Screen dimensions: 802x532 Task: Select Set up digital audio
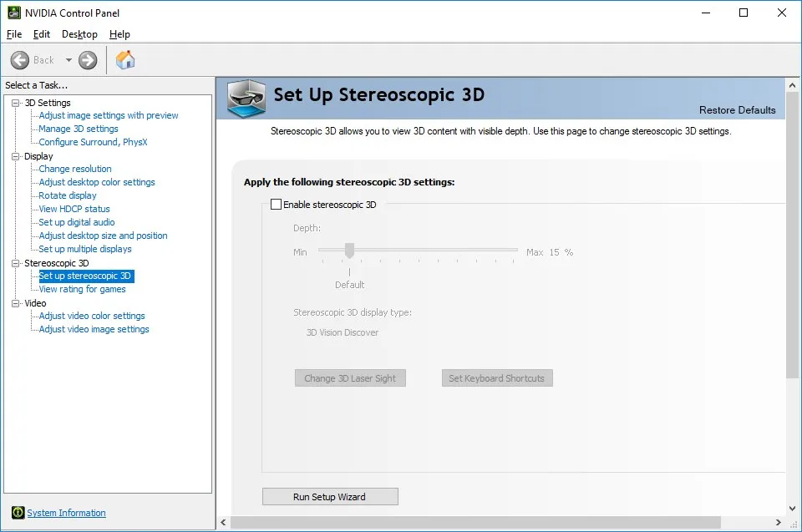pos(77,222)
